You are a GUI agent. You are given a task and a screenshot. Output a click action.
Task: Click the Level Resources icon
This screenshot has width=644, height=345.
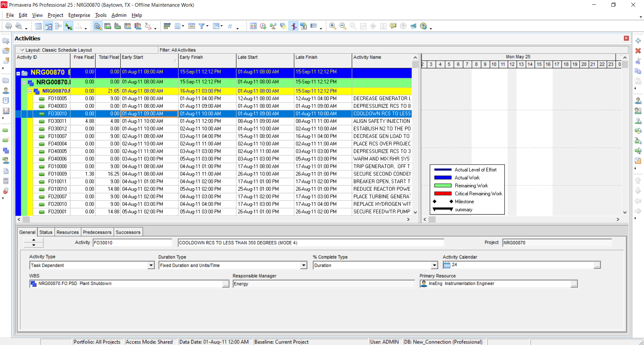(x=273, y=26)
